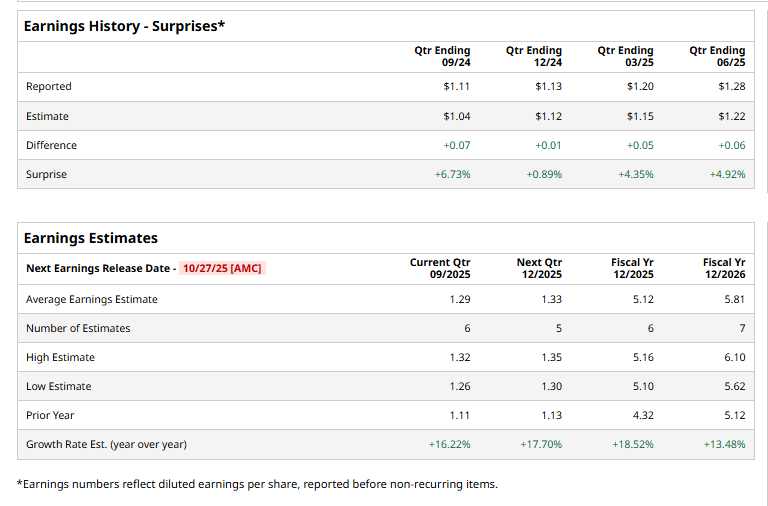The height and width of the screenshot is (506, 768).
Task: Select the Qtr Ending 03/25 column header
Action: click(x=625, y=55)
